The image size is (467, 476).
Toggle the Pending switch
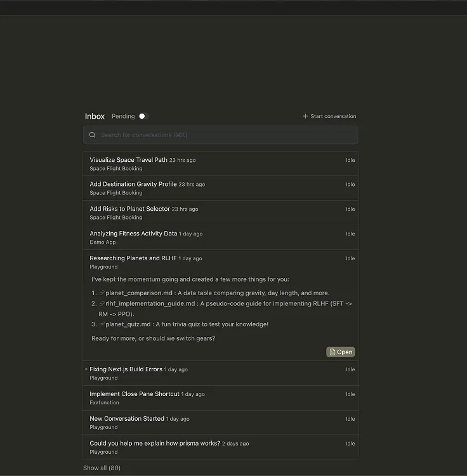click(x=143, y=116)
